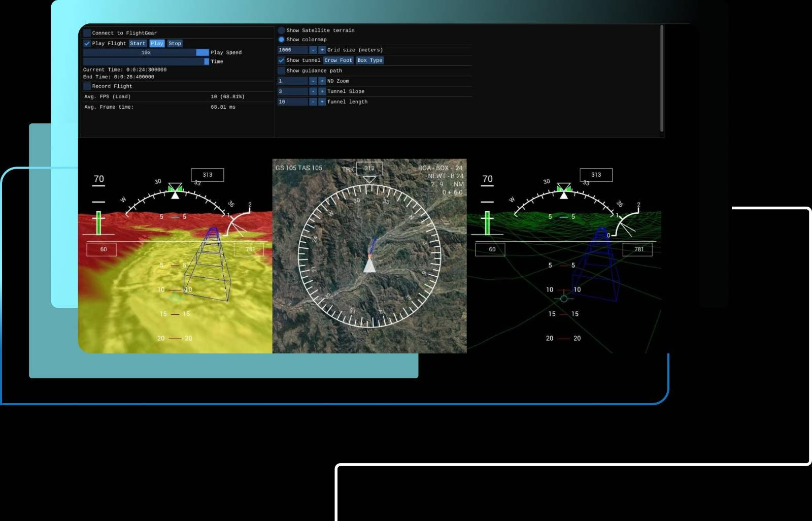Decrease funnel length with minus button
The width and height of the screenshot is (812, 521).
tap(313, 102)
